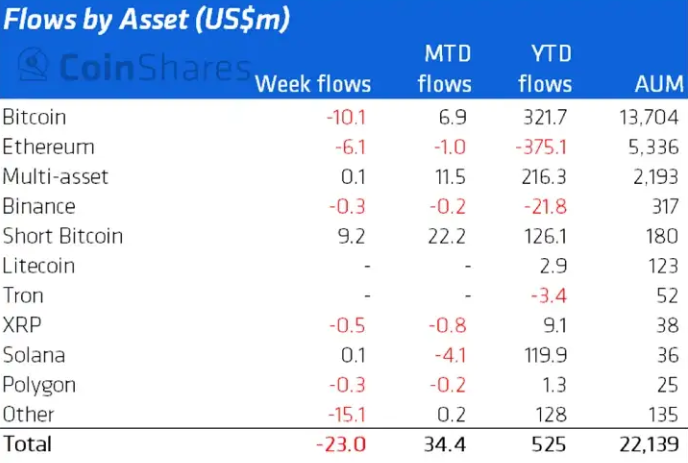
Task: Click the Litecoin row label
Action: (39, 266)
